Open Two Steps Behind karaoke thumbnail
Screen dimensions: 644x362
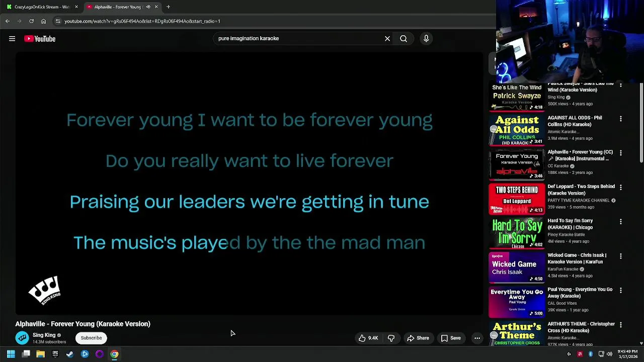517,199
